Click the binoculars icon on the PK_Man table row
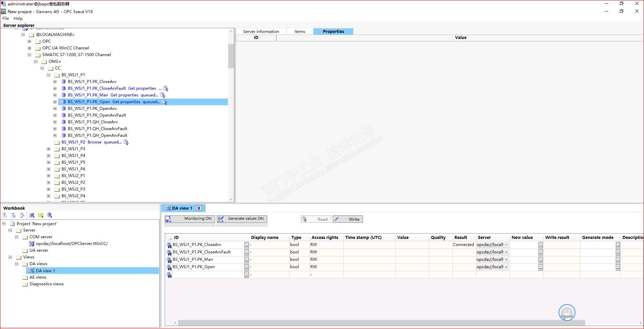The width and height of the screenshot is (644, 329). click(x=169, y=260)
